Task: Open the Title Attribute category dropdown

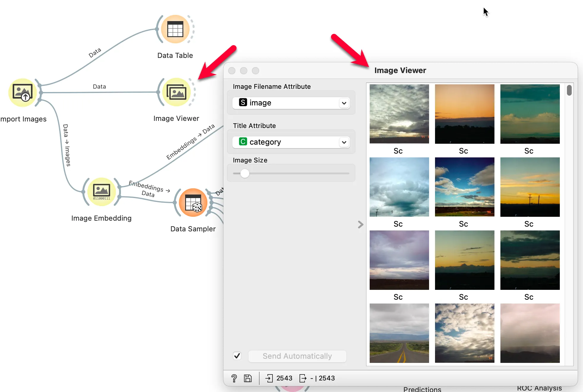Action: point(291,142)
